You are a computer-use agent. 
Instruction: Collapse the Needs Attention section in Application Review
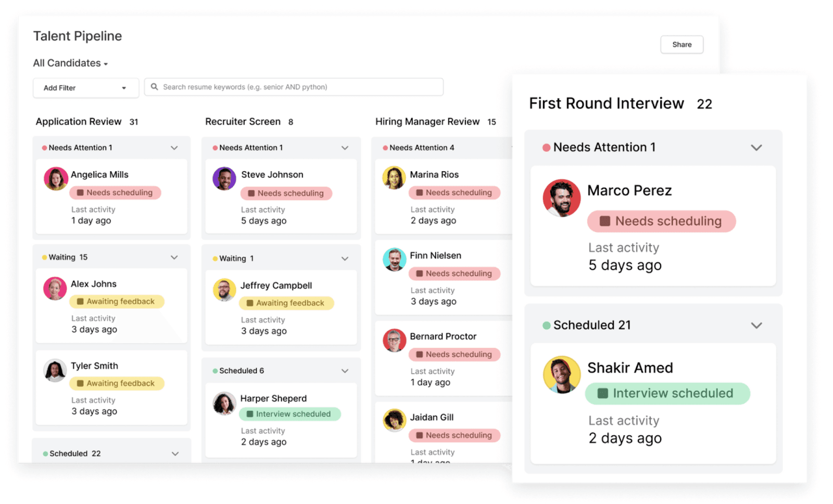pos(174,148)
